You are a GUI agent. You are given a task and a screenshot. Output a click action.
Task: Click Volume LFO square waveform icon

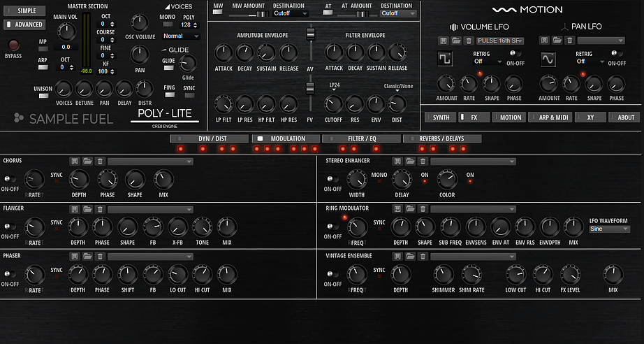coord(445,59)
